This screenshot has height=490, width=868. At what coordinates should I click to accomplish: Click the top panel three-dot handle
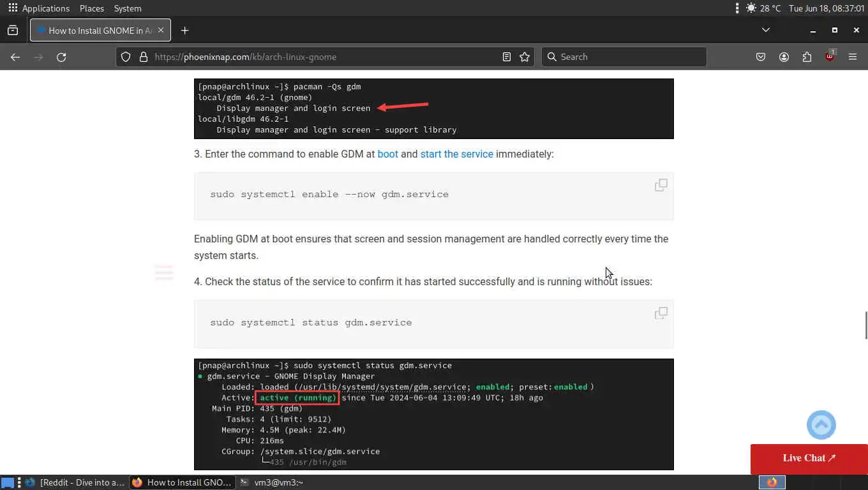click(x=737, y=8)
